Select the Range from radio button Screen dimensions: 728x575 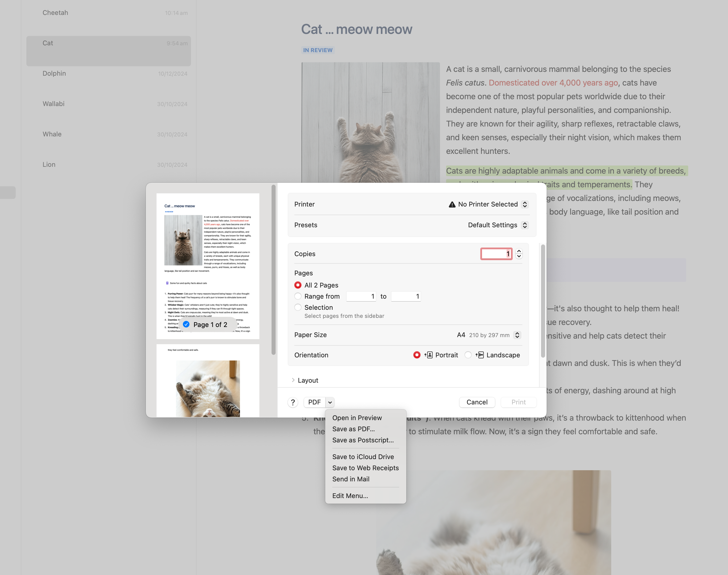[298, 296]
